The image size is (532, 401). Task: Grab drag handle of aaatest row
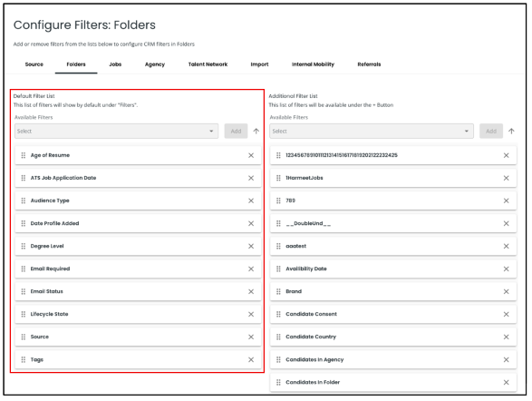[278, 246]
